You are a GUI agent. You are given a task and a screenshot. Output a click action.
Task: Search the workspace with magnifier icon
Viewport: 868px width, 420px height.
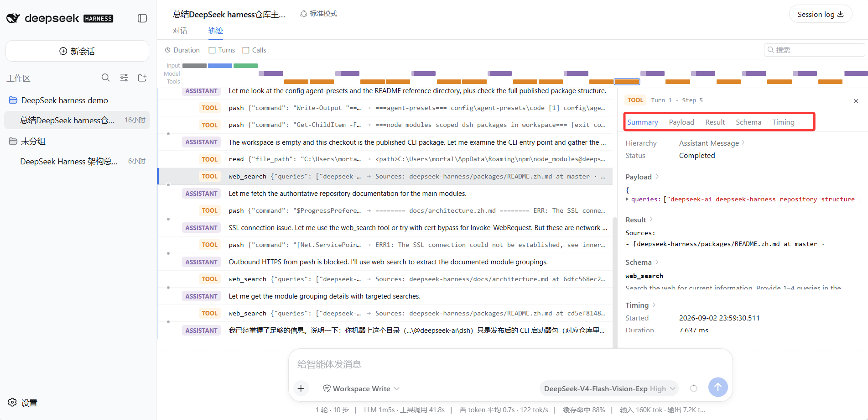(105, 78)
